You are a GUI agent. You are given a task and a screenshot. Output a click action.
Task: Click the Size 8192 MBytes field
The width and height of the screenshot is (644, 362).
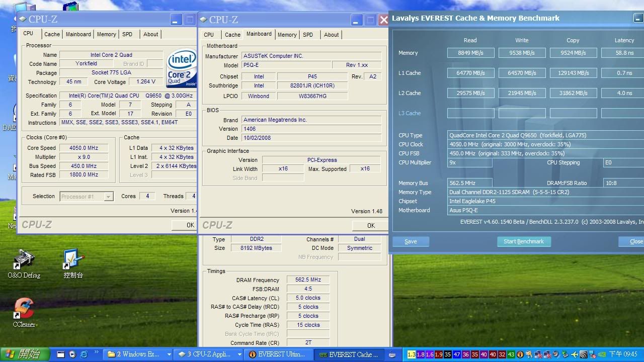tap(257, 248)
